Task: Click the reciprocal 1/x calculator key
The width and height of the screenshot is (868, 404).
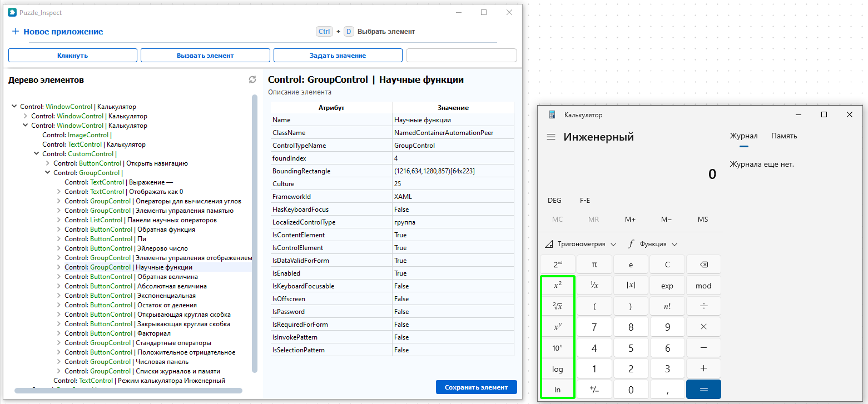Action: [594, 286]
